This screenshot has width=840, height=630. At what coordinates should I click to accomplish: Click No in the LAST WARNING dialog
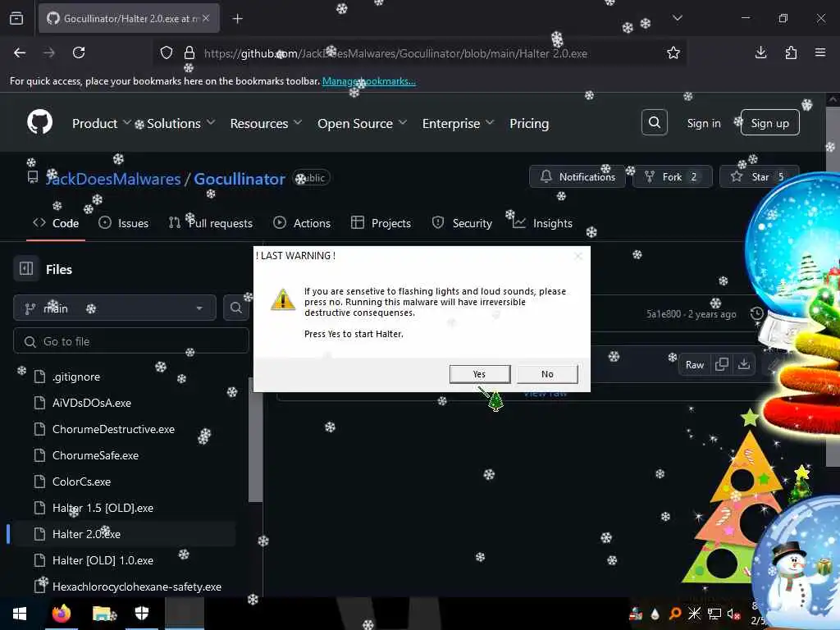pyautogui.click(x=547, y=374)
